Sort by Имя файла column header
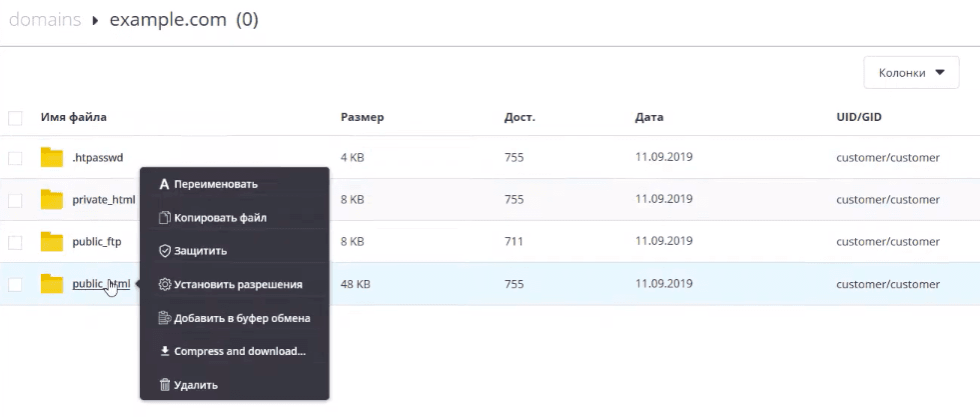Screen dimensions: 980x417 click(x=74, y=117)
